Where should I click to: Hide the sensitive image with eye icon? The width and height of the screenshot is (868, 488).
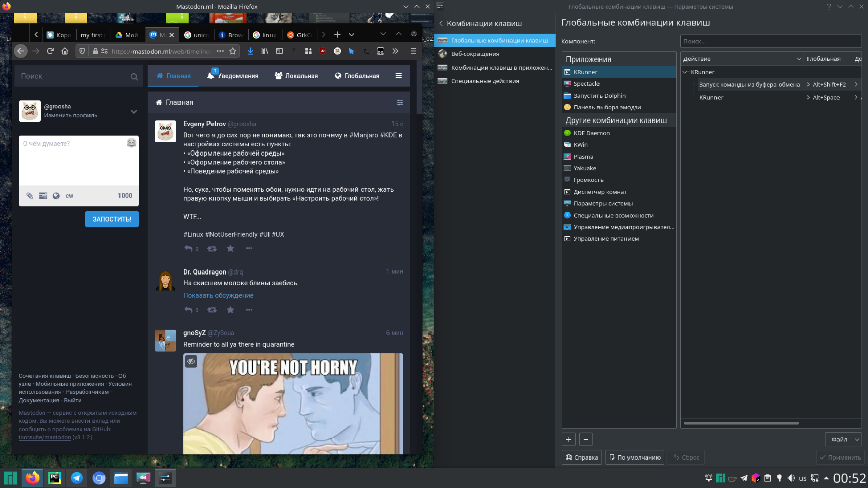(191, 361)
